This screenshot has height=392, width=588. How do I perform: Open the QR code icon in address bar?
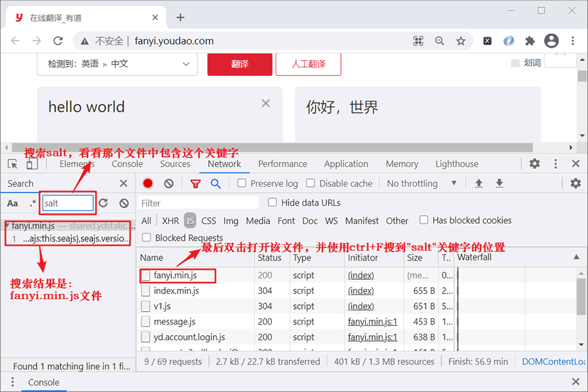tap(418, 41)
